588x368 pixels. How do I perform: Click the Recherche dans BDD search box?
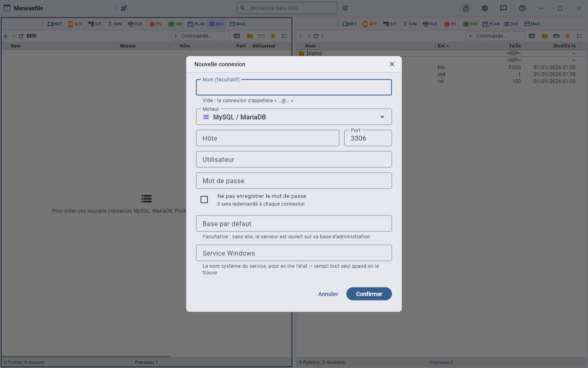(287, 8)
